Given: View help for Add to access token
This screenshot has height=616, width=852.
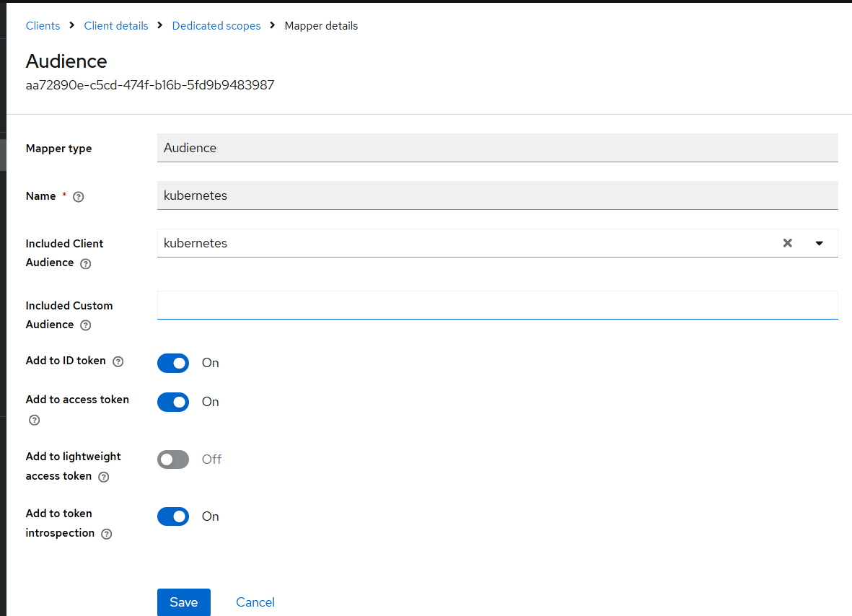Looking at the screenshot, I should tap(34, 420).
